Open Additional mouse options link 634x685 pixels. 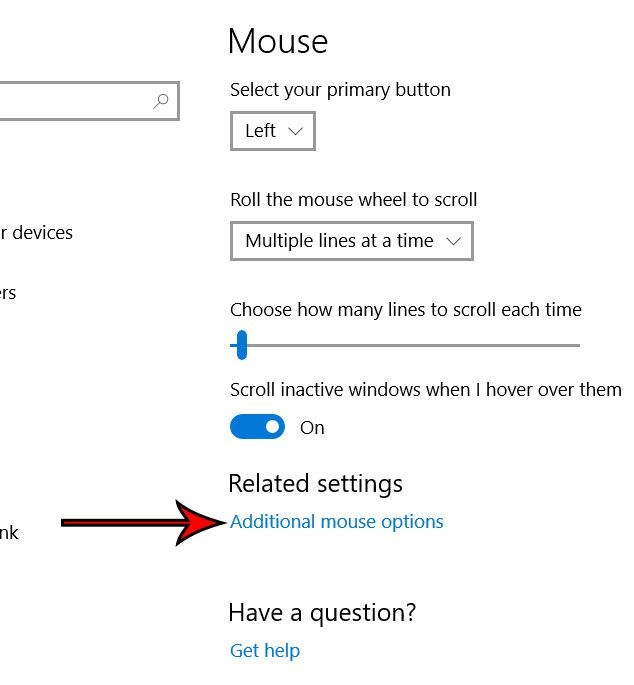coord(336,522)
